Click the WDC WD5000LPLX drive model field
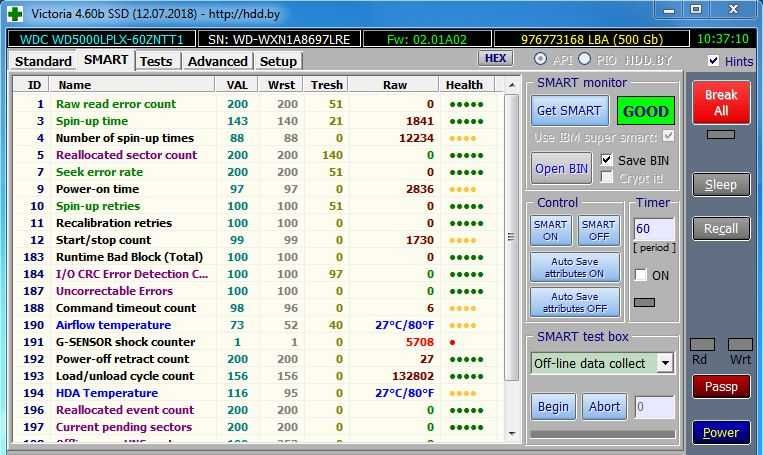763x455 pixels. click(x=102, y=39)
